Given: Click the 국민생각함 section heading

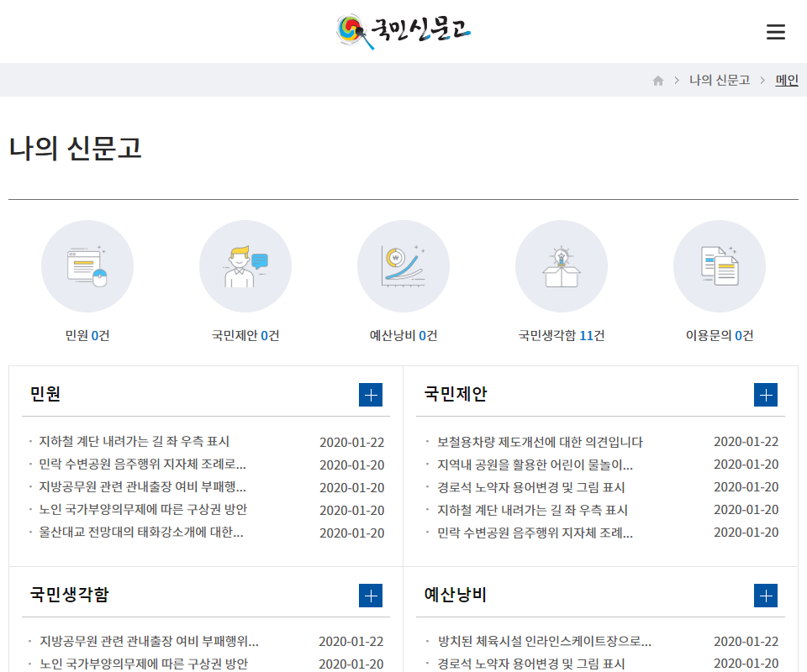Looking at the screenshot, I should (x=70, y=595).
